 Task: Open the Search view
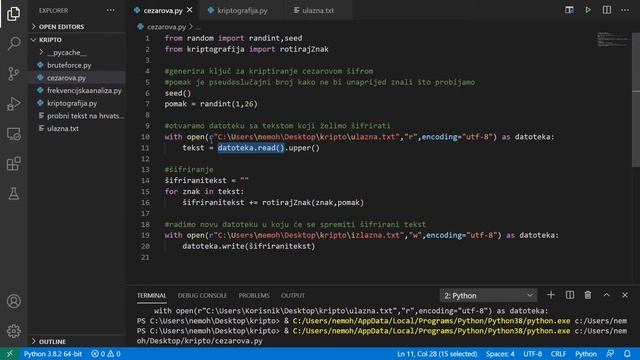tap(13, 43)
